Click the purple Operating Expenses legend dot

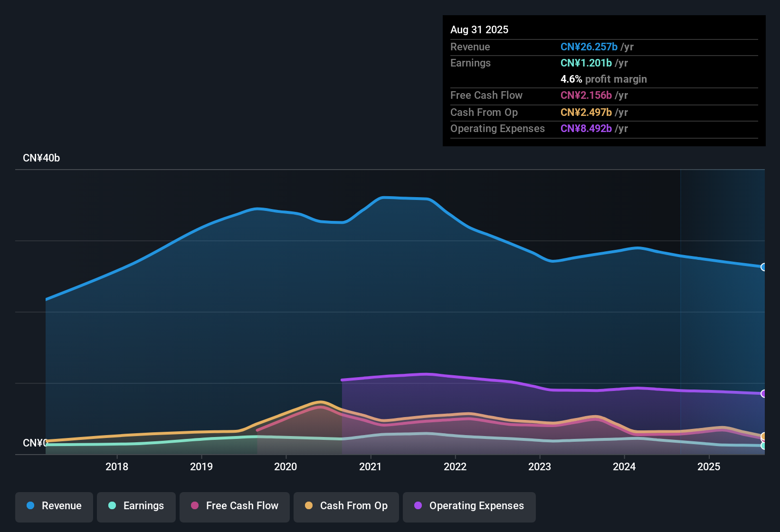[418, 505]
